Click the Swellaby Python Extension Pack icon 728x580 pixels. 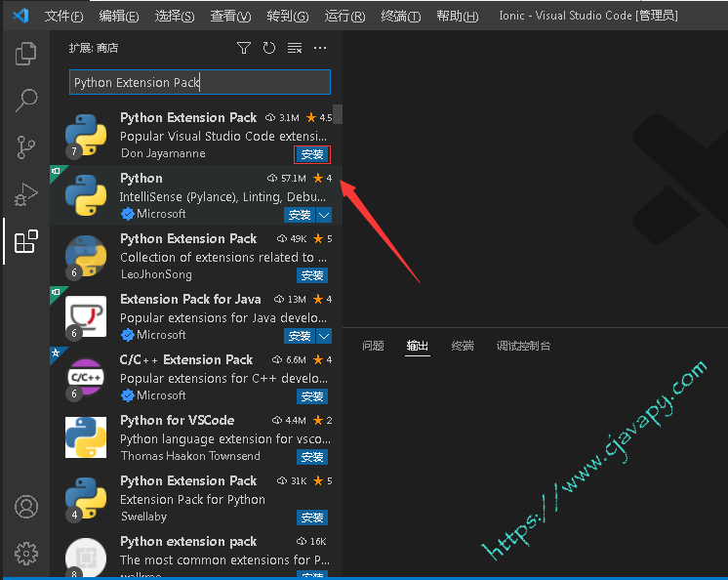point(86,498)
